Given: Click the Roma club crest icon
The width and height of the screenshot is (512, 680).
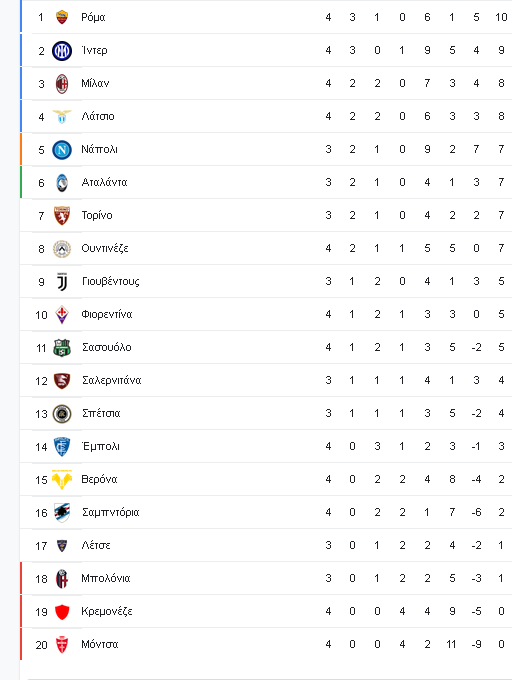Looking at the screenshot, I should [62, 17].
